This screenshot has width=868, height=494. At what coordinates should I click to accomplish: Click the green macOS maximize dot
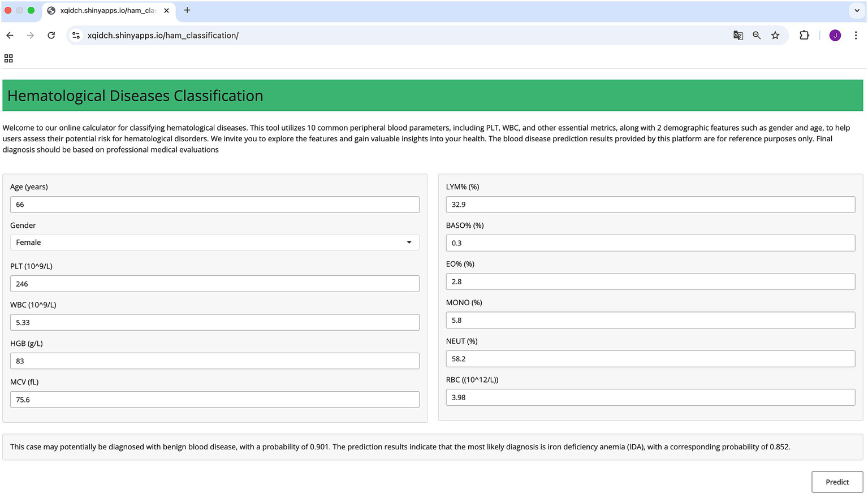(31, 10)
